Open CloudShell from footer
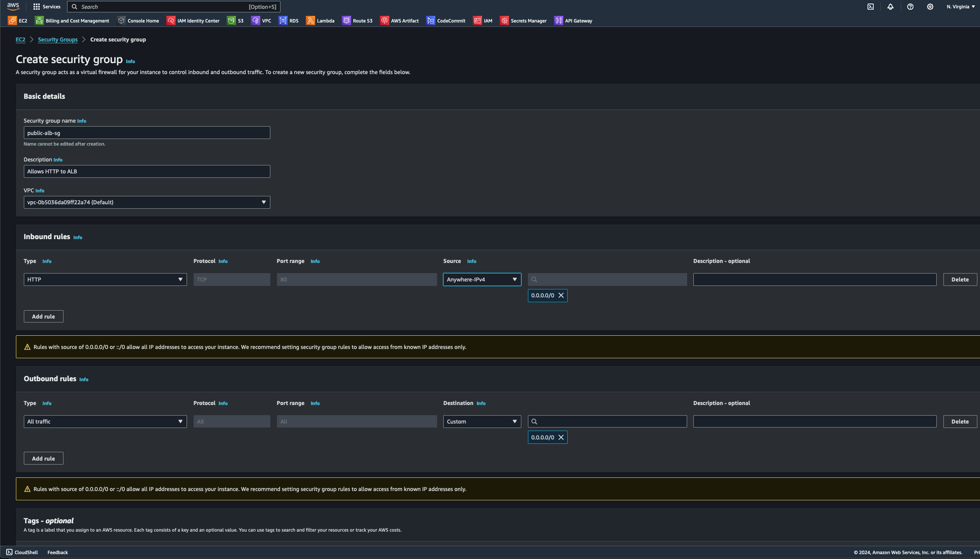980x559 pixels. [22, 552]
